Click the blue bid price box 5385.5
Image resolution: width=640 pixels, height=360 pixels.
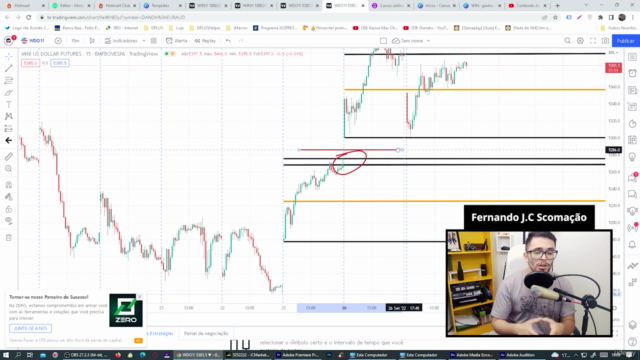tap(60, 63)
